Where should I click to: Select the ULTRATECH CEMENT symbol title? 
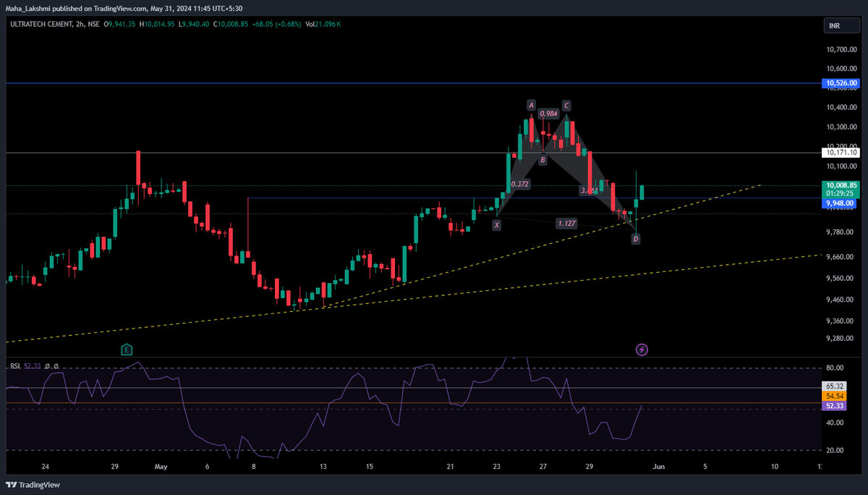(41, 25)
